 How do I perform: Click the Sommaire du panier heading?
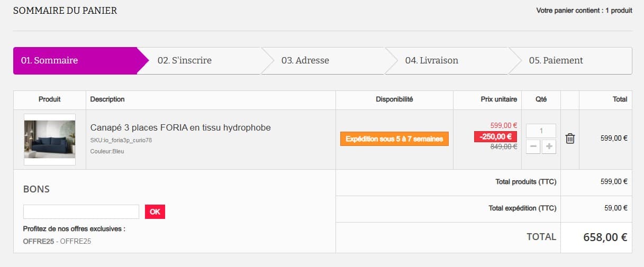pyautogui.click(x=65, y=11)
